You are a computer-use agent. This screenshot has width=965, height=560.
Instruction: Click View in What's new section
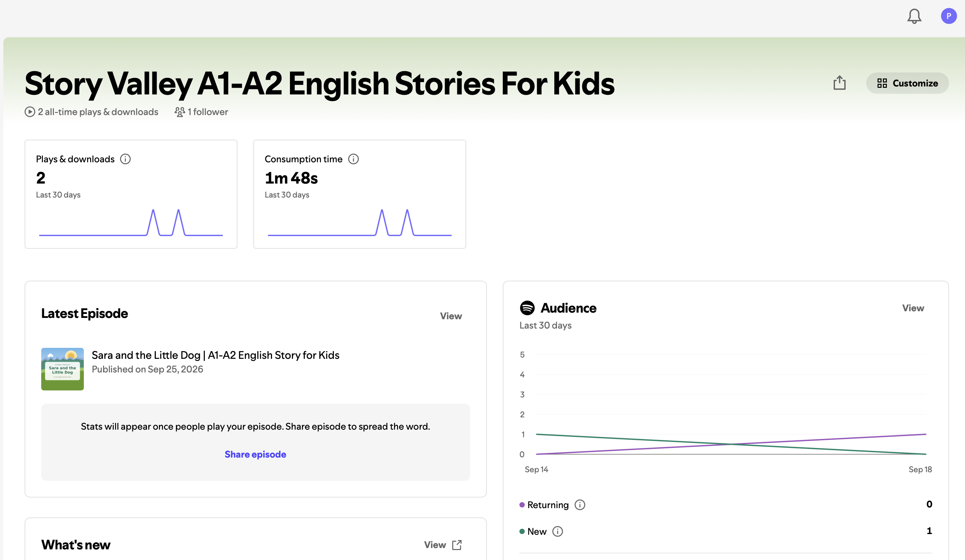[435, 545]
